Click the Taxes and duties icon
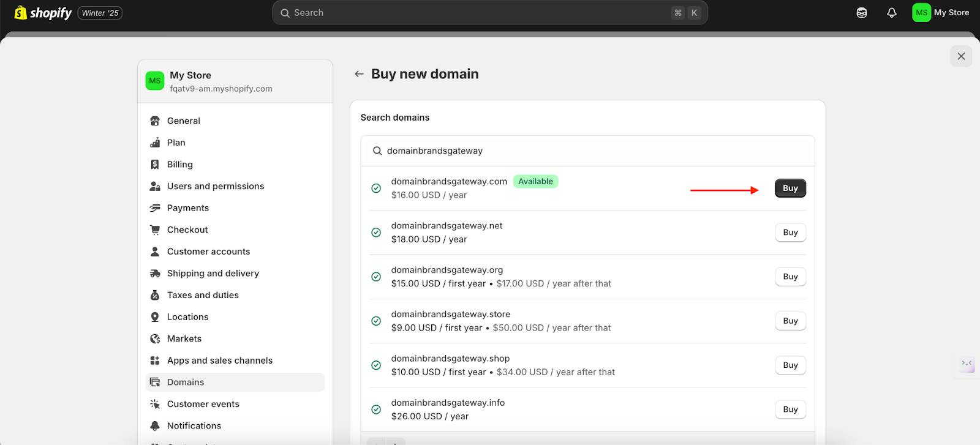Image resolution: width=980 pixels, height=445 pixels. click(x=155, y=295)
